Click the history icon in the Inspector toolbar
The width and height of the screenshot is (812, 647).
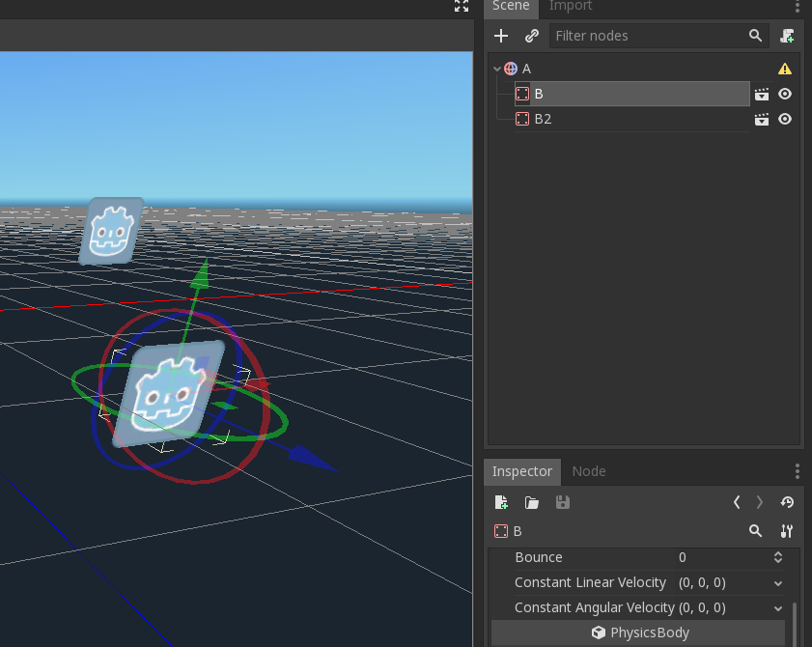point(787,502)
